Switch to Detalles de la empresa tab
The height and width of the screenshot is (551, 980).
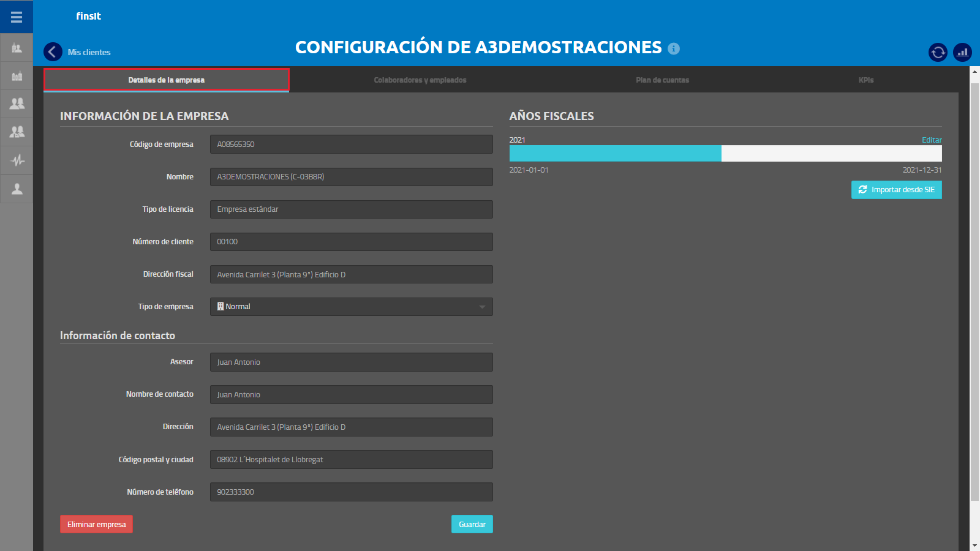coord(167,80)
